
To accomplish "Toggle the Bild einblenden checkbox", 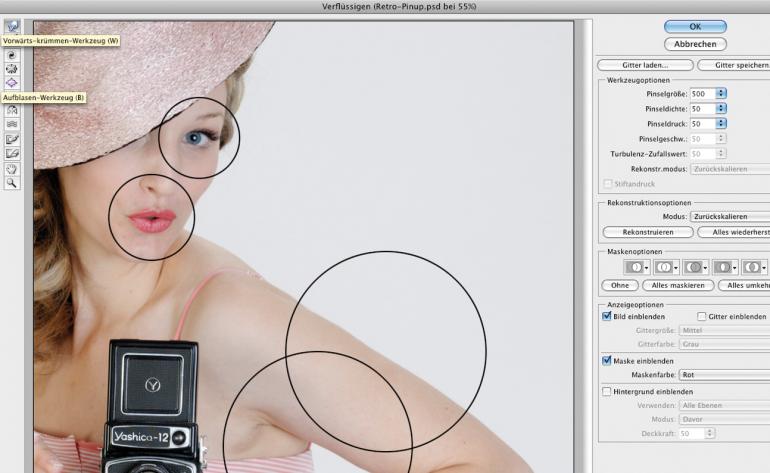I will tap(606, 316).
